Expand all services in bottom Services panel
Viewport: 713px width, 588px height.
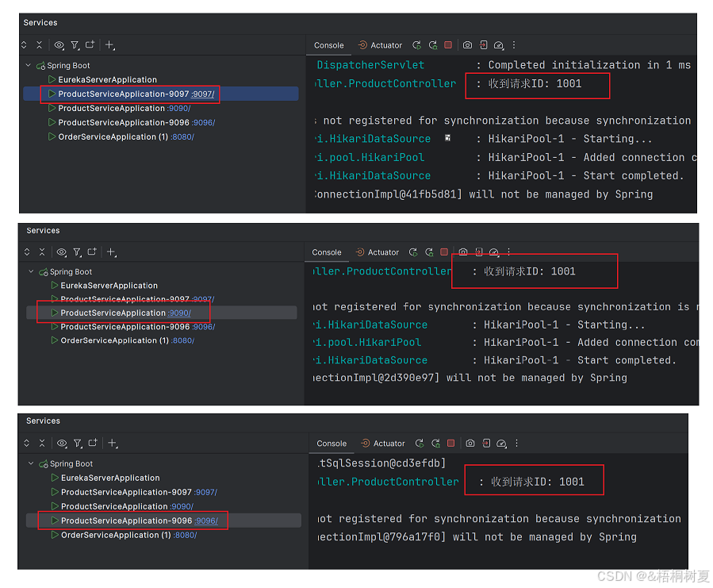(x=27, y=444)
